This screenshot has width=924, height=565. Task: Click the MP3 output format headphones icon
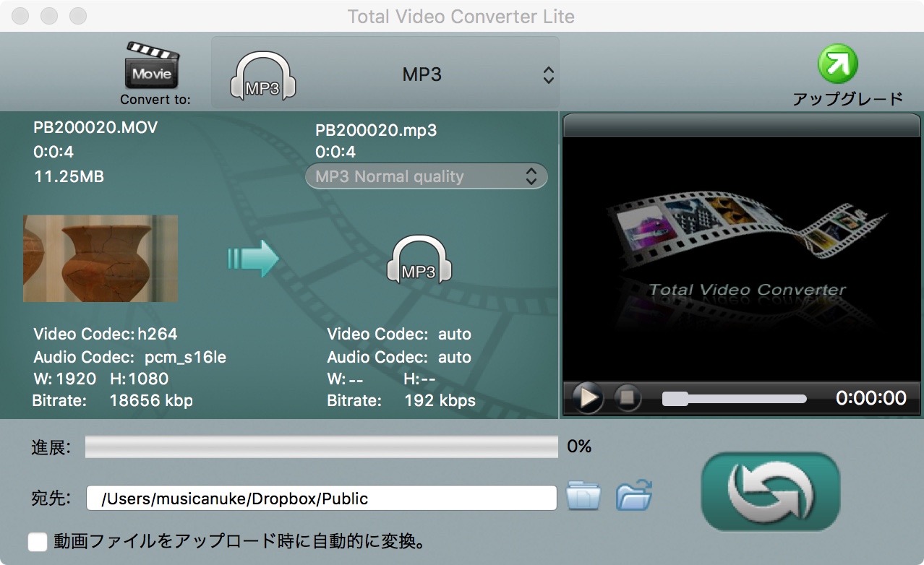coord(419,260)
